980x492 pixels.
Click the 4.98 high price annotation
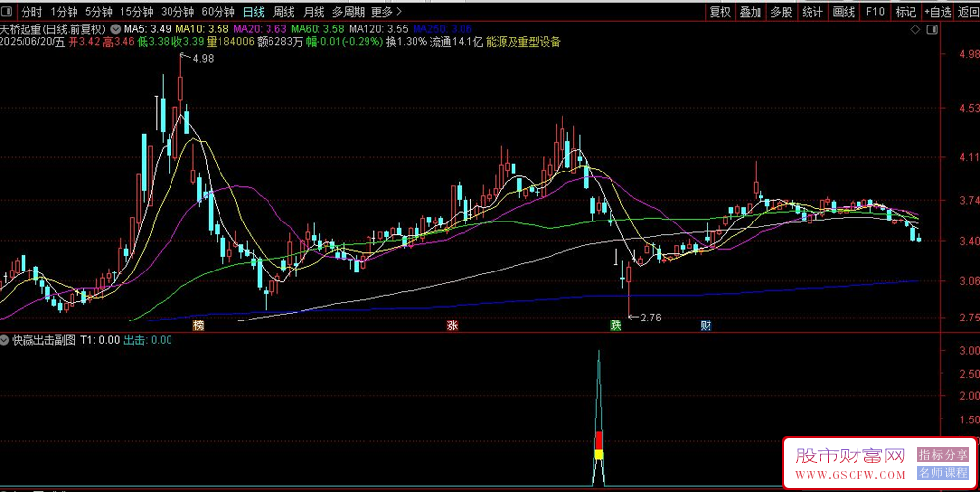pyautogui.click(x=203, y=58)
